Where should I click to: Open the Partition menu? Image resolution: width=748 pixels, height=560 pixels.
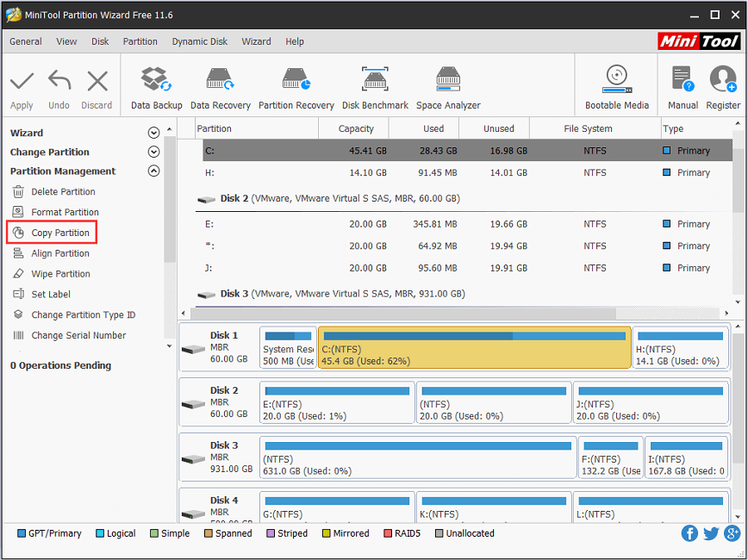pyautogui.click(x=140, y=41)
